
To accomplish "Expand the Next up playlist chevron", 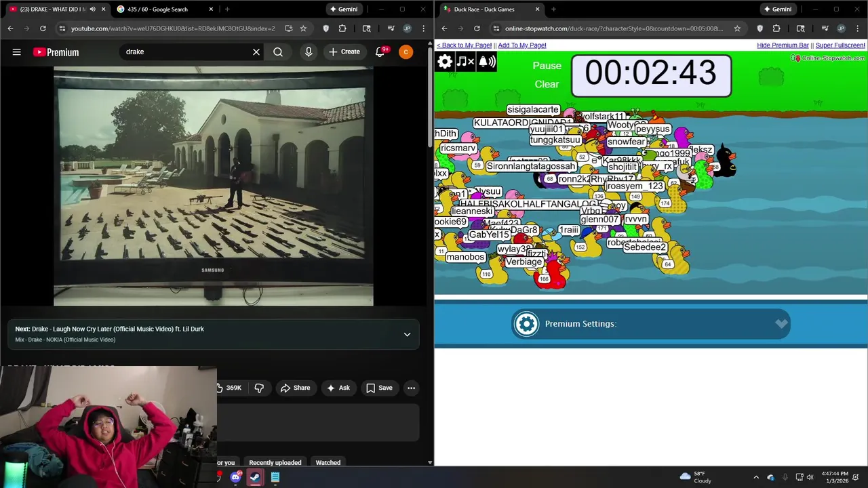I will (x=407, y=334).
